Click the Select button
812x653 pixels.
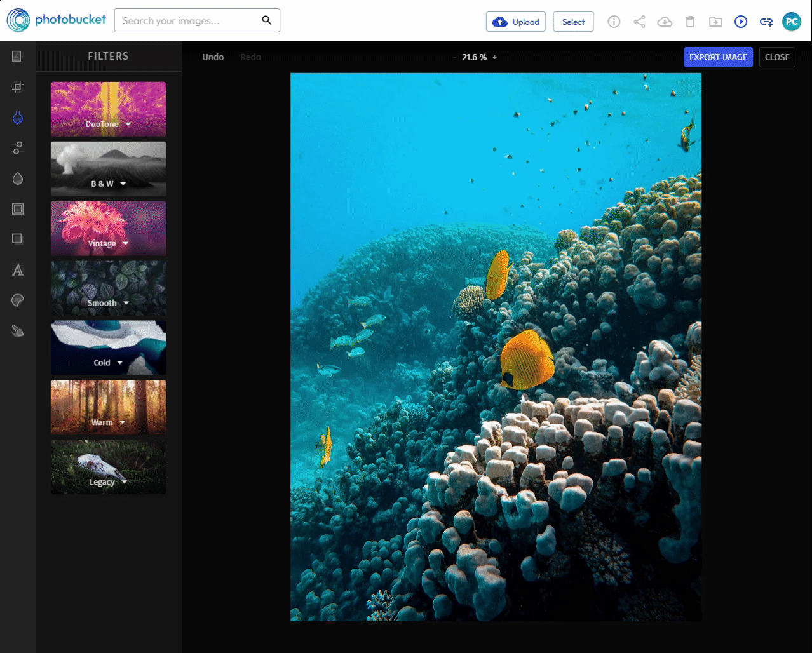click(573, 22)
